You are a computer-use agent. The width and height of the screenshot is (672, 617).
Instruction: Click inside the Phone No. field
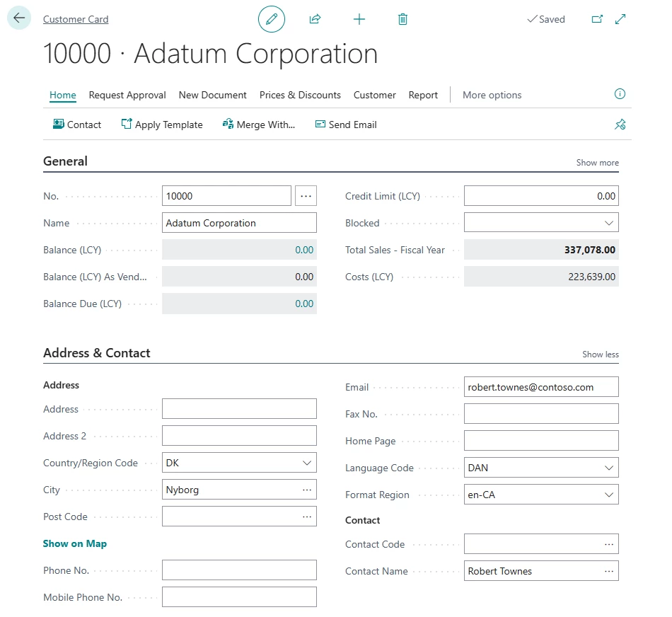click(x=238, y=570)
